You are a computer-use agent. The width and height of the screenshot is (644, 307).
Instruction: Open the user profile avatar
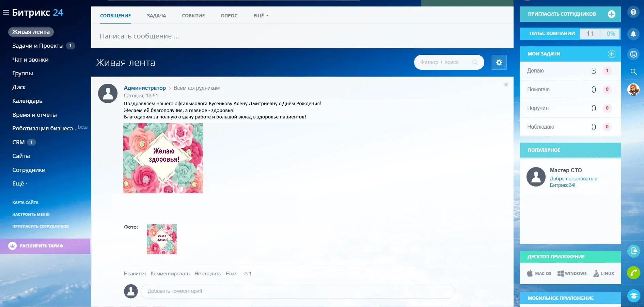(633, 90)
